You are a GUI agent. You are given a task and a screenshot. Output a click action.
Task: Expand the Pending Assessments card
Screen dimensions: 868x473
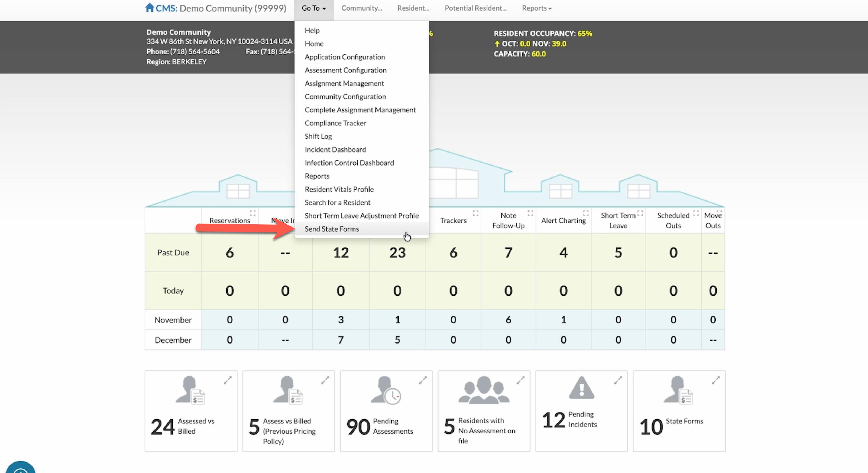point(423,380)
